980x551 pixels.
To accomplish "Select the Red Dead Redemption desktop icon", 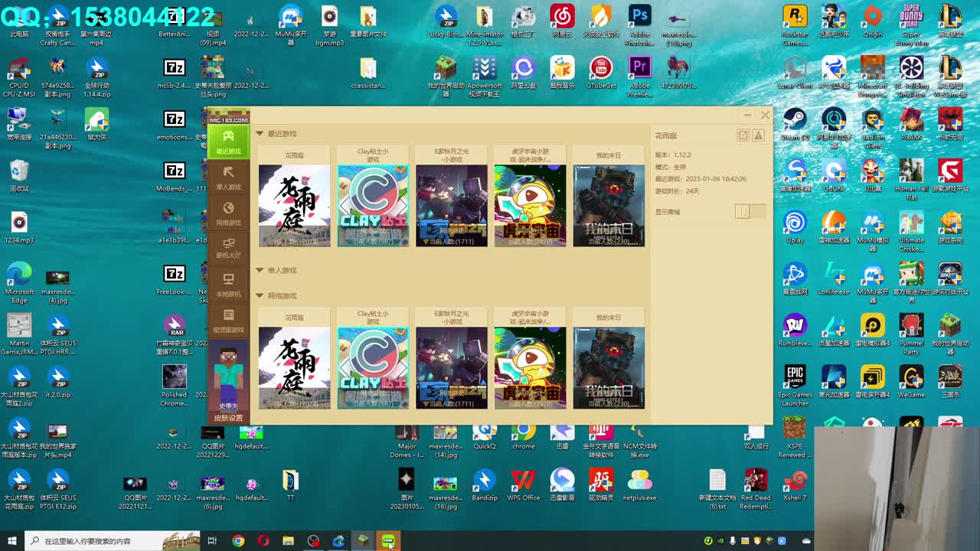I will [756, 490].
